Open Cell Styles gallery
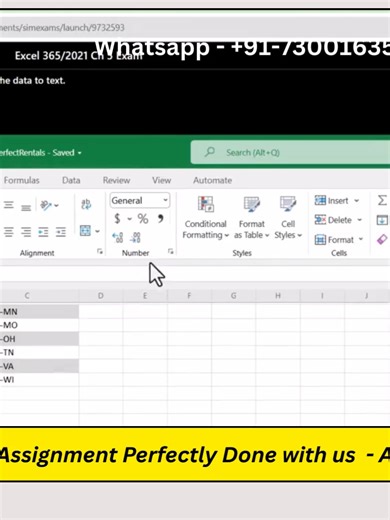390x520 pixels. pyautogui.click(x=288, y=217)
